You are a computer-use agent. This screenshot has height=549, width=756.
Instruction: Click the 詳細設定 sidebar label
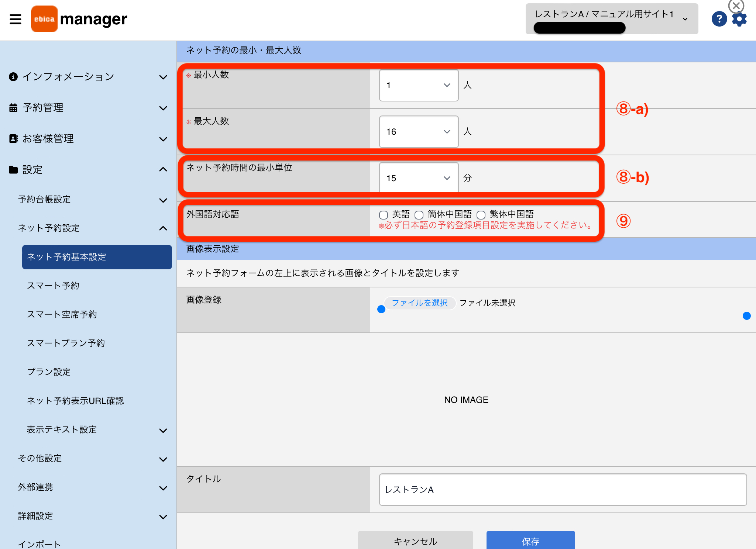coord(35,516)
